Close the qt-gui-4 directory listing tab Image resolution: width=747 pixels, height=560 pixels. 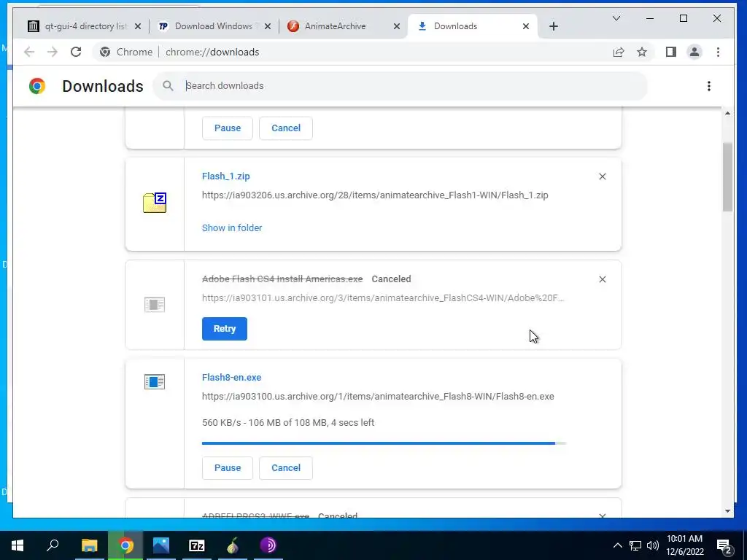point(138,26)
